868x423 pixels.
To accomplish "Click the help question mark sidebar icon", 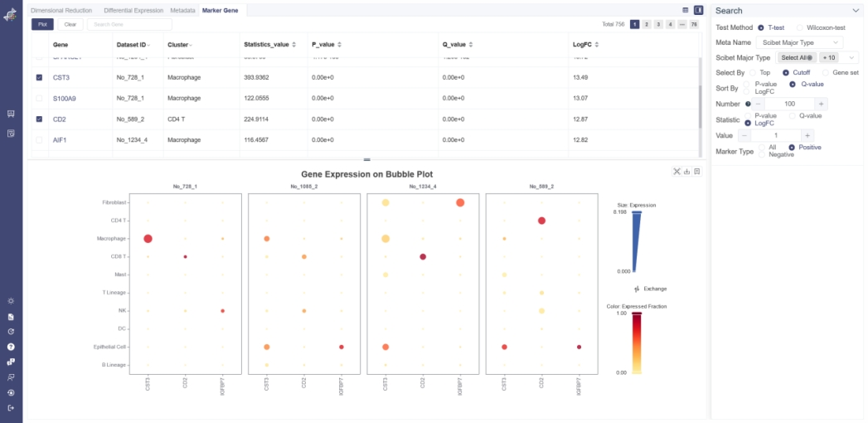I will pos(11,347).
